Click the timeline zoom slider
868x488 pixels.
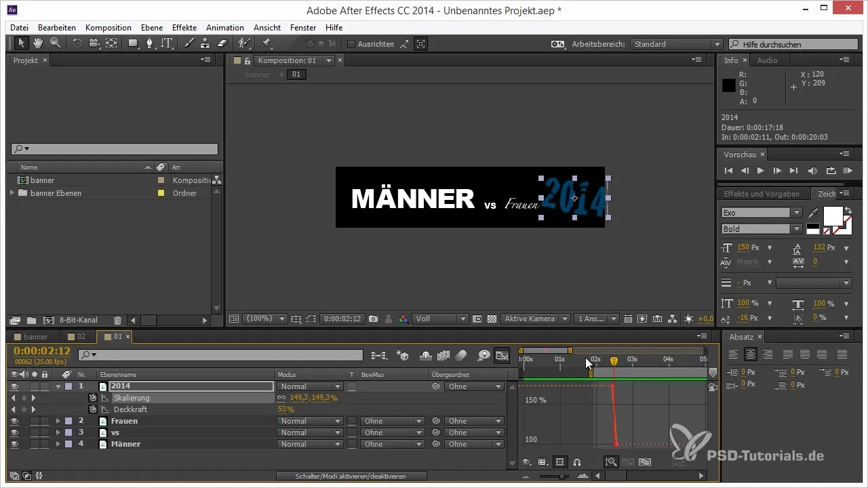564,476
